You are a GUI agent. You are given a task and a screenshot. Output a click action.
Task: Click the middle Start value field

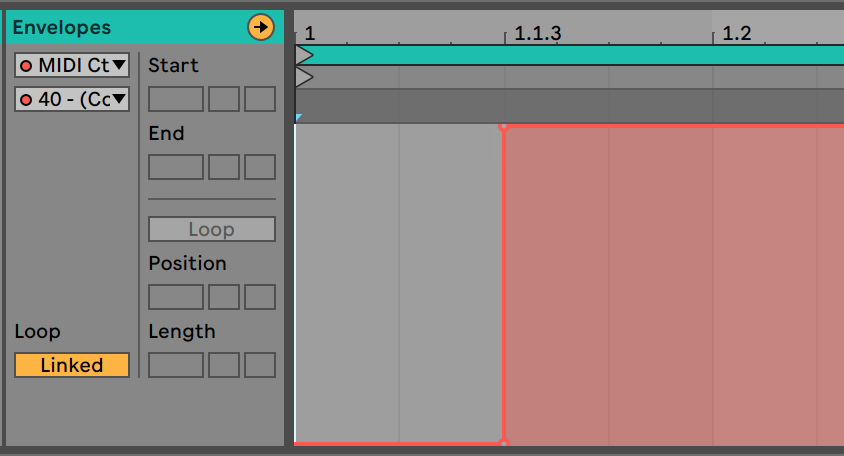click(224, 99)
